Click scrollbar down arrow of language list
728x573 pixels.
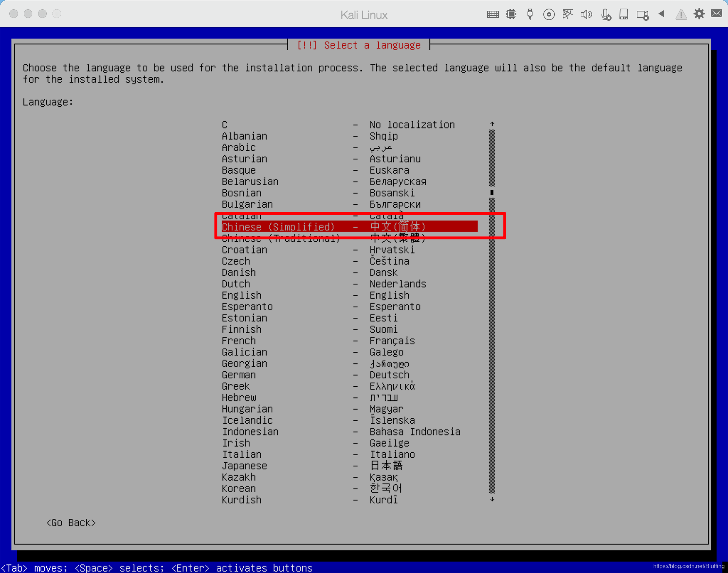coord(492,499)
